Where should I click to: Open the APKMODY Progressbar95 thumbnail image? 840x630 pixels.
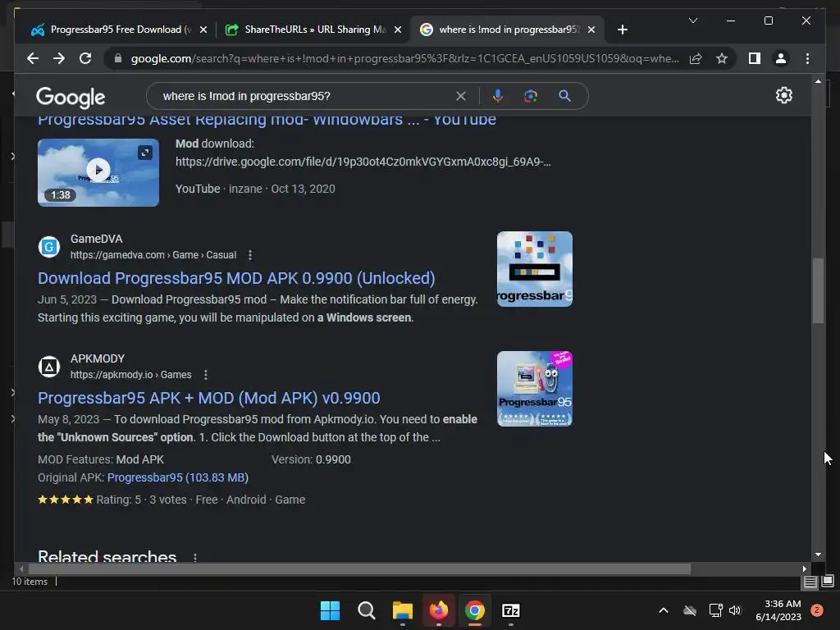pyautogui.click(x=535, y=389)
